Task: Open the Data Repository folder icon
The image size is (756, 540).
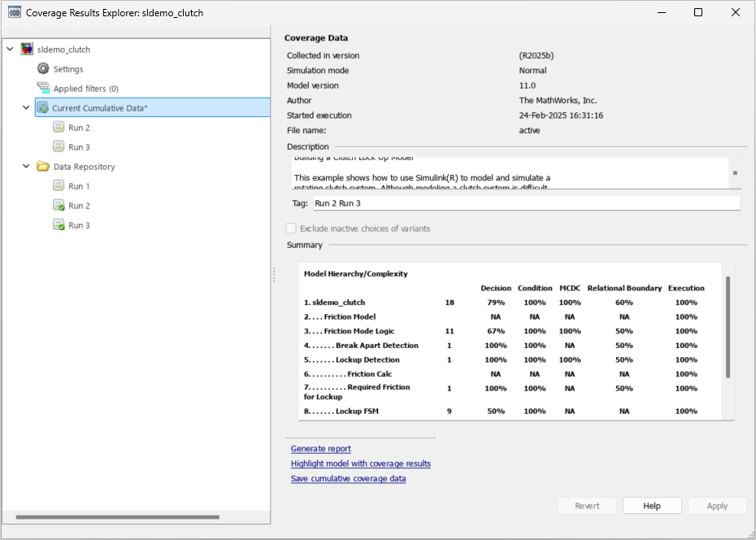Action: pyautogui.click(x=45, y=166)
